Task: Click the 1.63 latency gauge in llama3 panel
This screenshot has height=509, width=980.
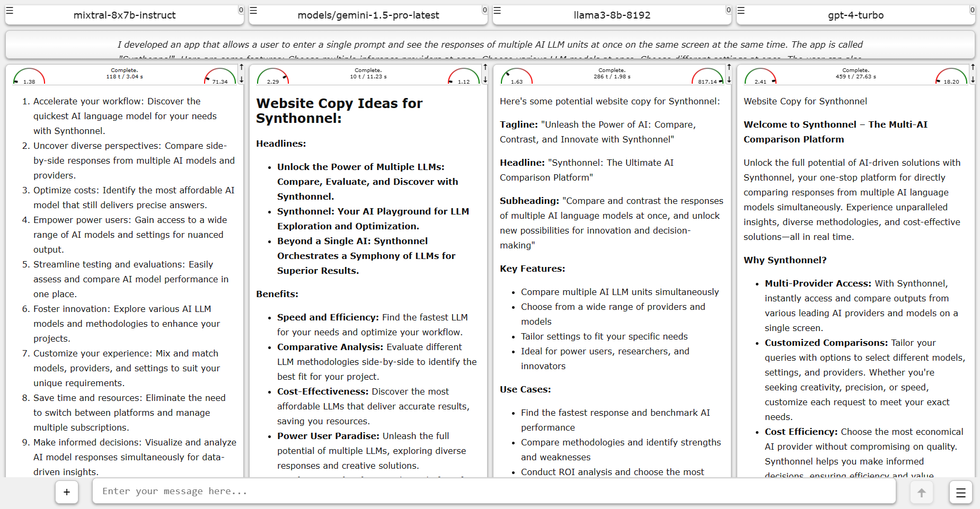Action: point(517,76)
